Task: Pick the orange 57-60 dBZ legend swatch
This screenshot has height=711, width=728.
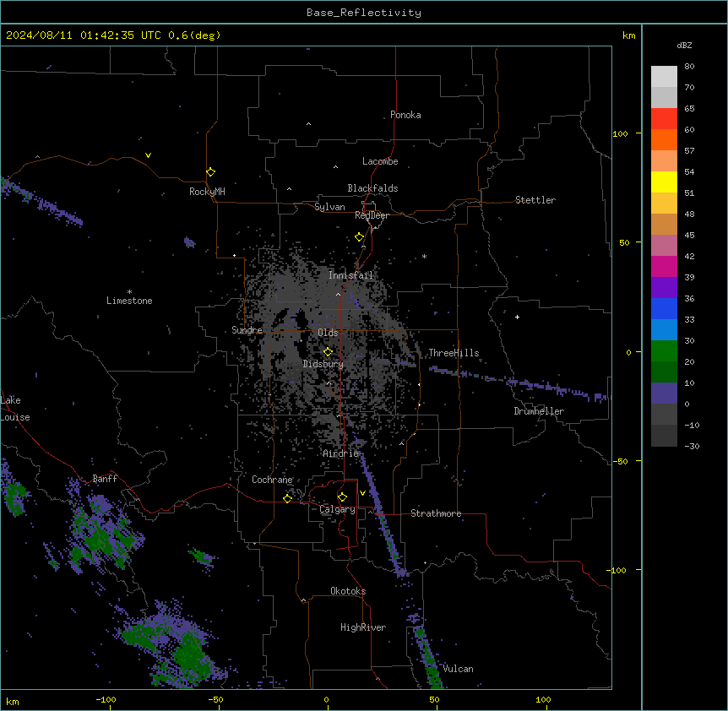Action: click(664, 139)
